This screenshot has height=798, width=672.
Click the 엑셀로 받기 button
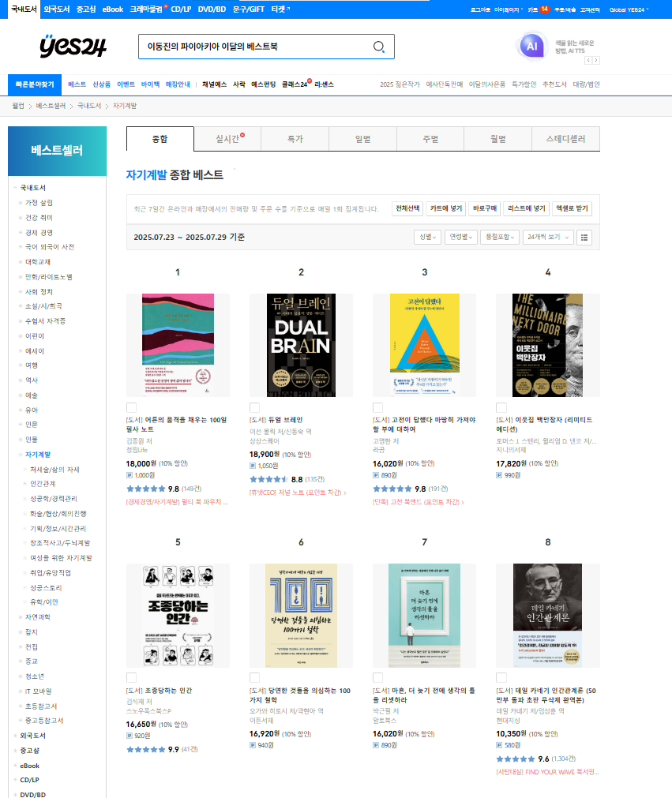click(x=572, y=208)
